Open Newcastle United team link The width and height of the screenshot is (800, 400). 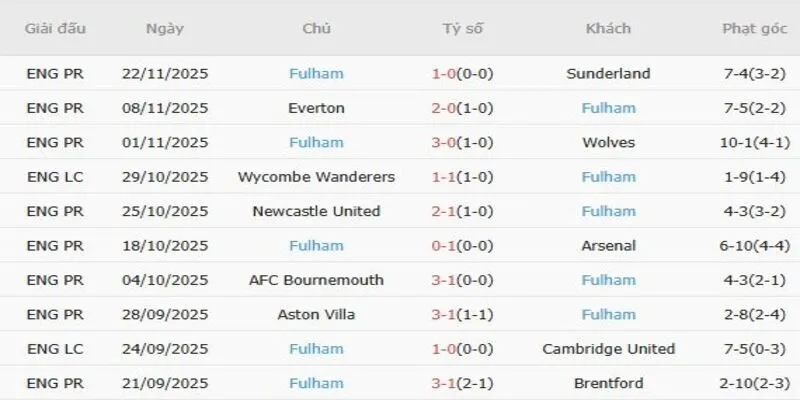point(316,211)
